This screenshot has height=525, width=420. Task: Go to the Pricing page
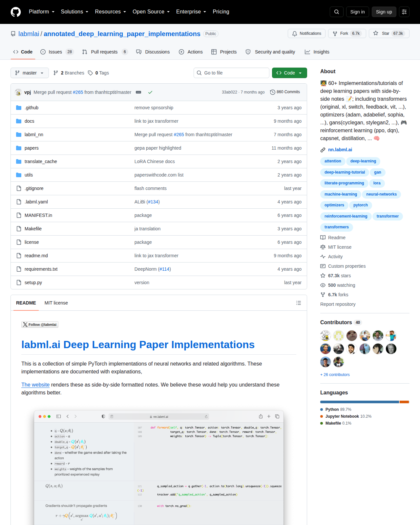(221, 12)
